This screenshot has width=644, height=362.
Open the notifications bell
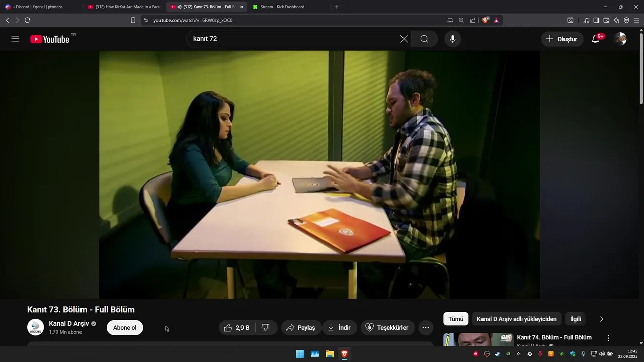596,39
